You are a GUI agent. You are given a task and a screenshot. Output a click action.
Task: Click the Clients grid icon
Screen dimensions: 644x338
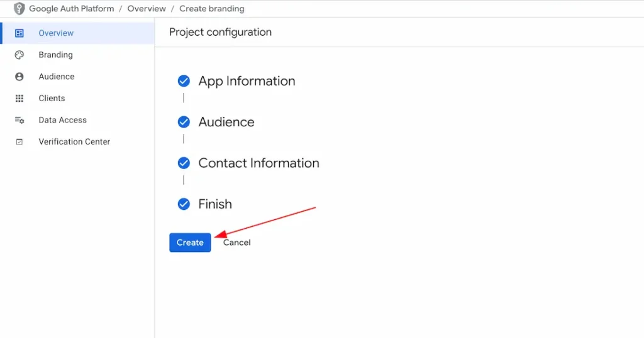19,99
